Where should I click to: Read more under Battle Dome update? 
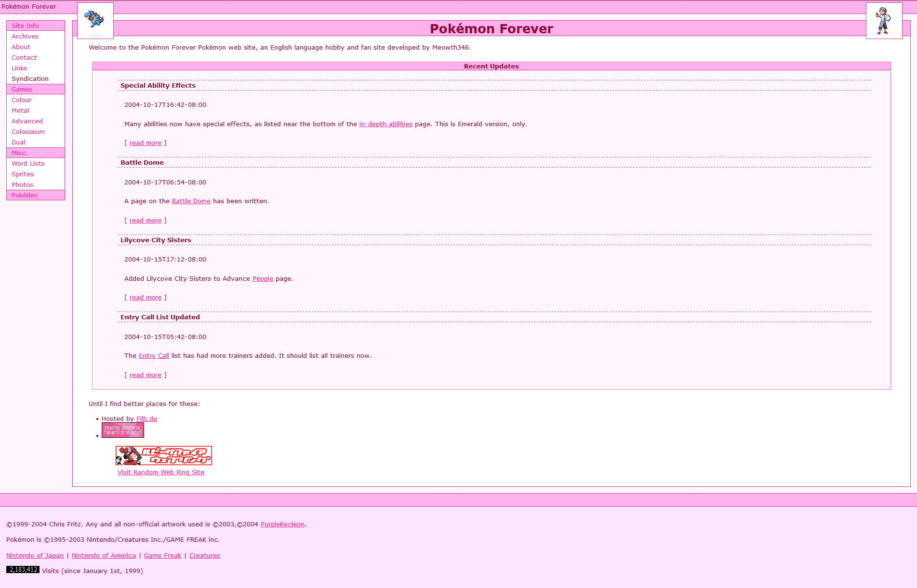click(145, 220)
